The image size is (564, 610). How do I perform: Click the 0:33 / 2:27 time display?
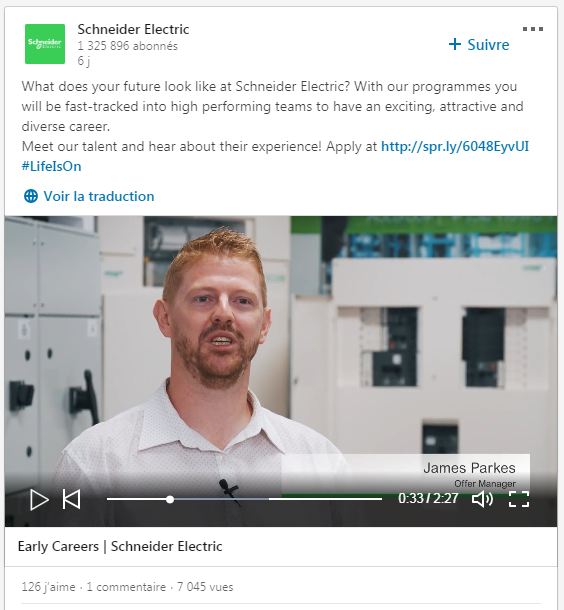tap(428, 498)
